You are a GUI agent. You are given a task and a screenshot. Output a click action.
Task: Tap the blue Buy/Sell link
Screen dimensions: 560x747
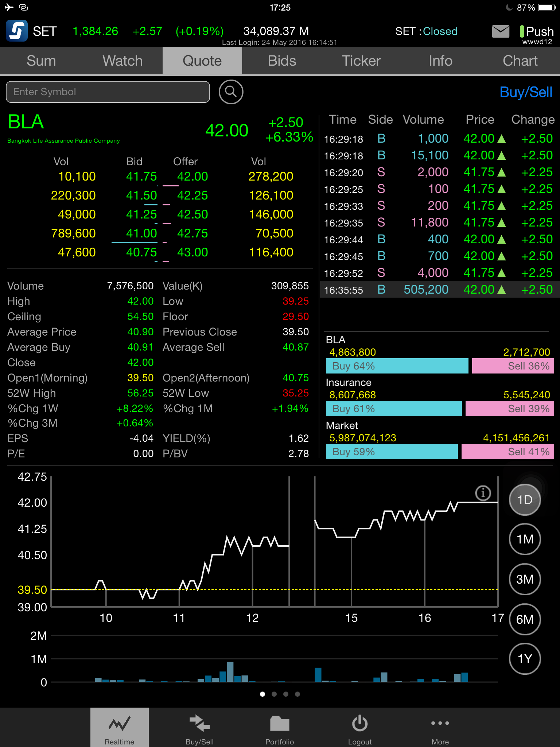coord(526,92)
